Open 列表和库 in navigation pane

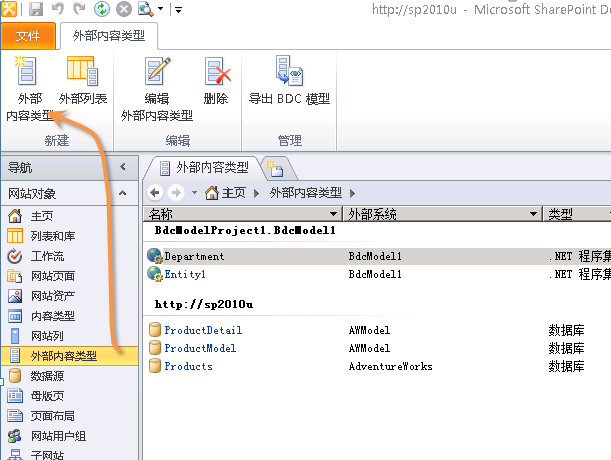click(x=53, y=236)
